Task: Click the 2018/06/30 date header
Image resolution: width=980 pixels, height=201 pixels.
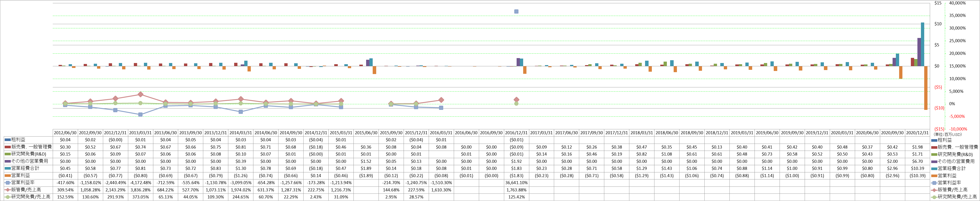Action: pyautogui.click(x=667, y=133)
